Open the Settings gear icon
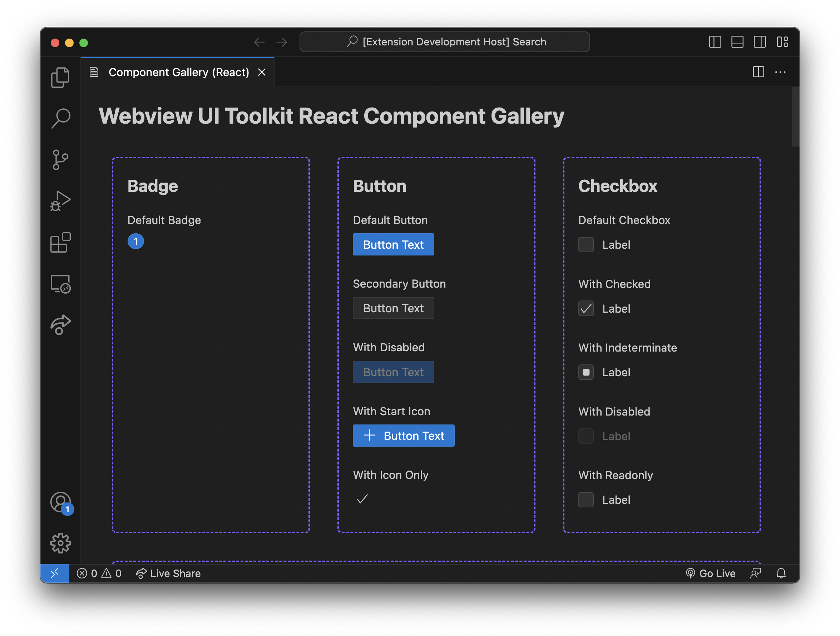 (x=61, y=542)
